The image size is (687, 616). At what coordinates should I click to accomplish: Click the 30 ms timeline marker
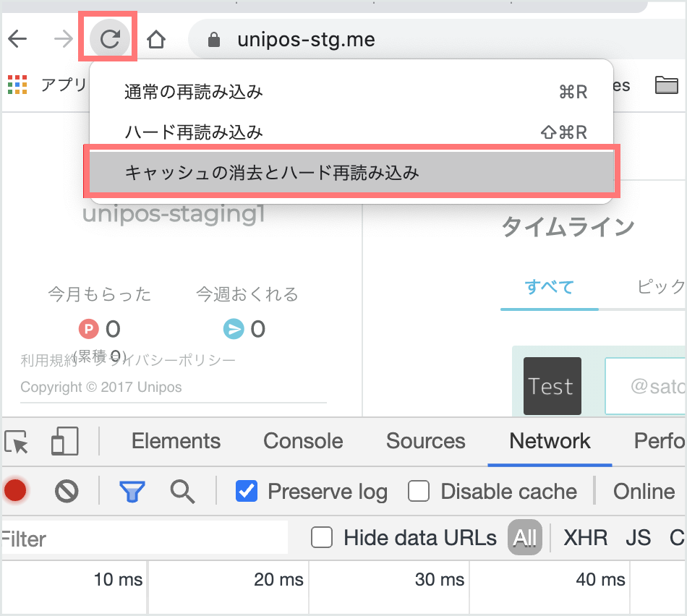[440, 580]
